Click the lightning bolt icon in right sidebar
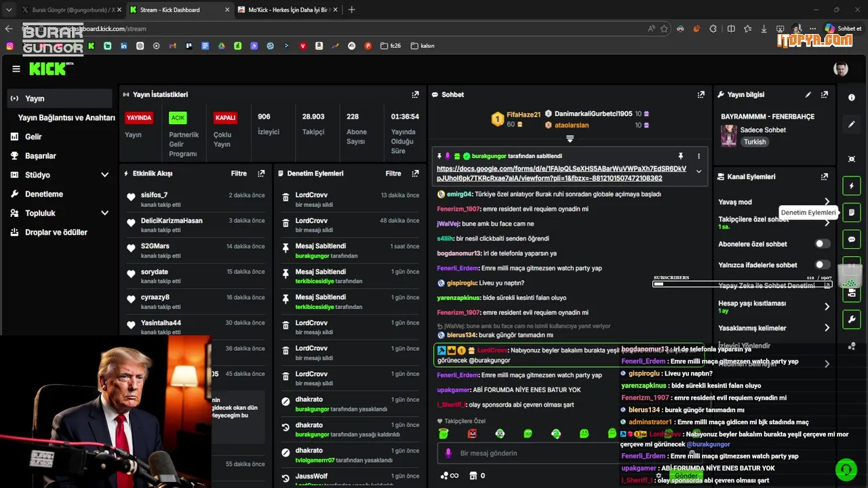The width and height of the screenshot is (868, 488). coord(852,186)
